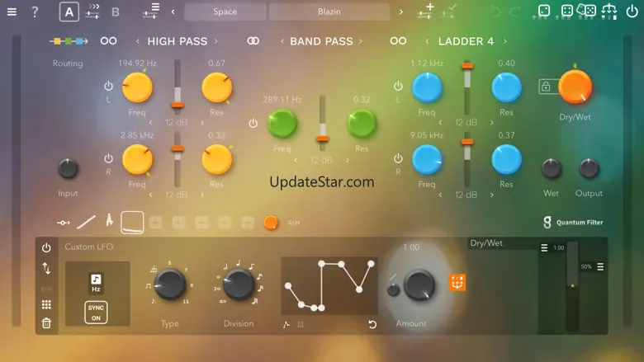Click the triple dice randomizer
The height and width of the screenshot is (362, 644).
(586, 10)
